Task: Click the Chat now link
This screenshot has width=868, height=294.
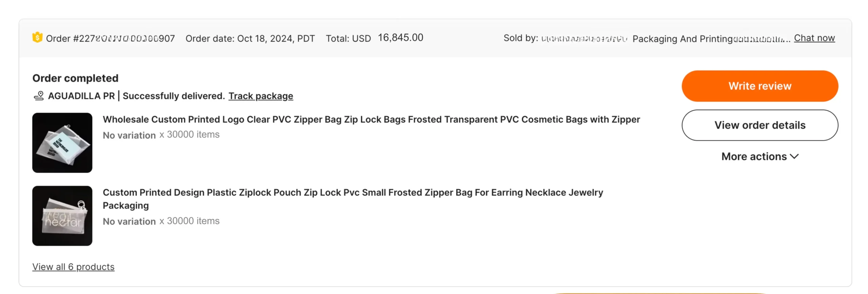Action: pos(814,38)
